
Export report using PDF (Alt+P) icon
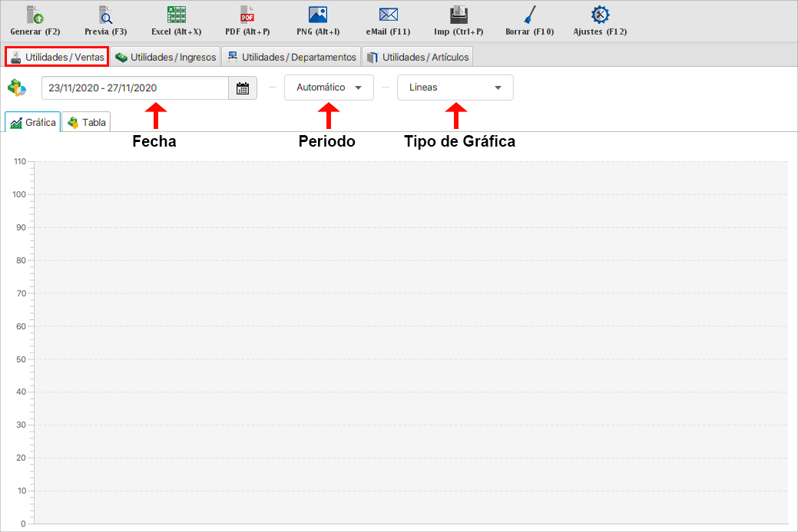pos(247,15)
